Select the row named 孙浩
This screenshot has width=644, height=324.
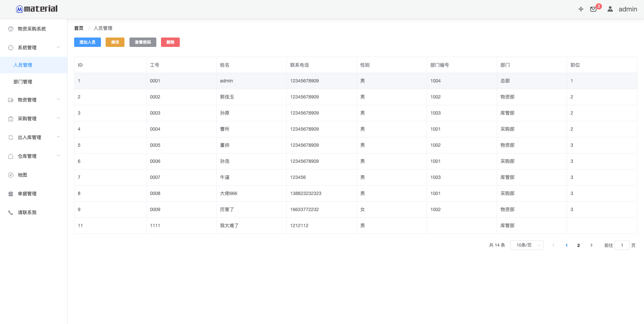pos(356,161)
